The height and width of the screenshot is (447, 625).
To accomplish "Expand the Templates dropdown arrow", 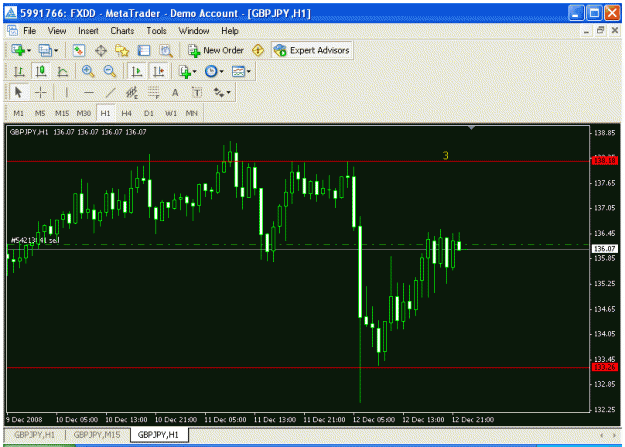I will (x=249, y=72).
